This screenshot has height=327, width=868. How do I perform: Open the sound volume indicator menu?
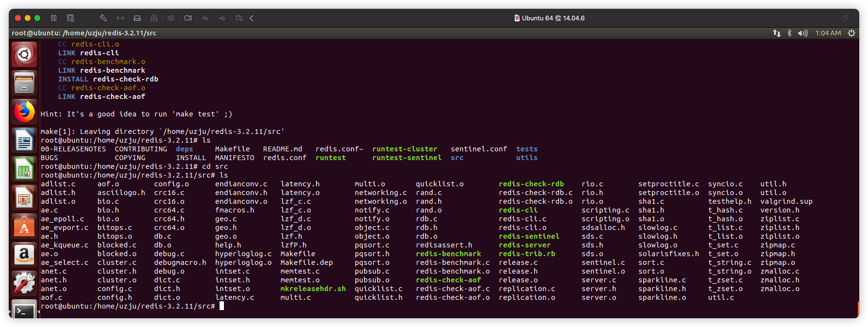coord(803,33)
